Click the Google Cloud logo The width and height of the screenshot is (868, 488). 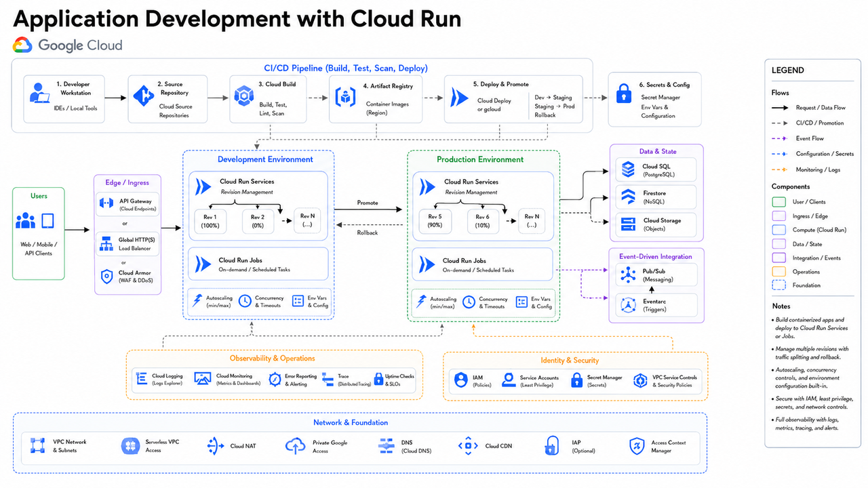pos(67,45)
